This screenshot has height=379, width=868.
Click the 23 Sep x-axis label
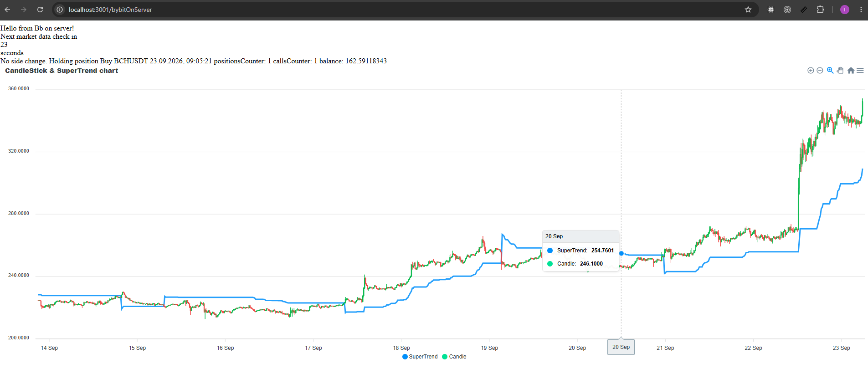[x=841, y=348]
